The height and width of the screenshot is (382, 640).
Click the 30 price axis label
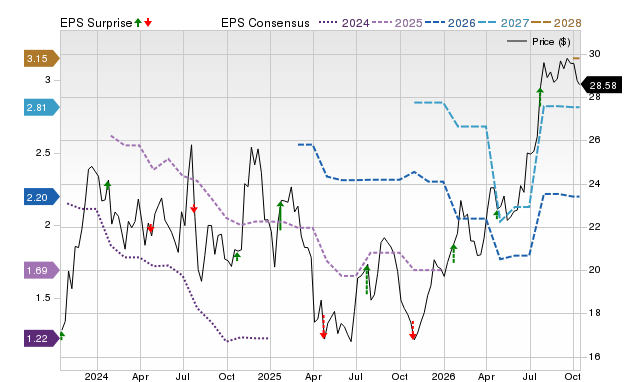coord(594,54)
